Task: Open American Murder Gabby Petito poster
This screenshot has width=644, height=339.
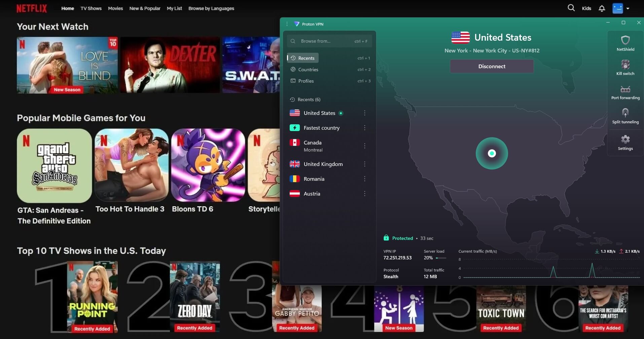Action: tap(297, 308)
